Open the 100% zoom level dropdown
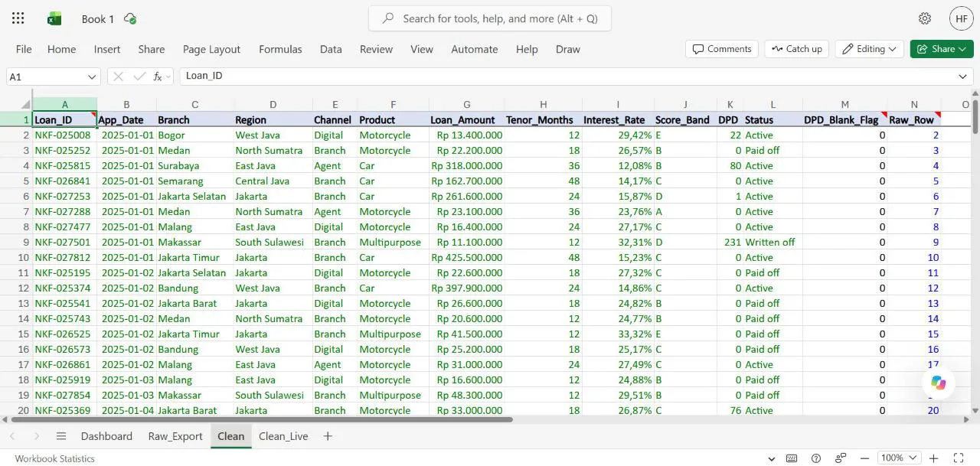 tap(899, 458)
